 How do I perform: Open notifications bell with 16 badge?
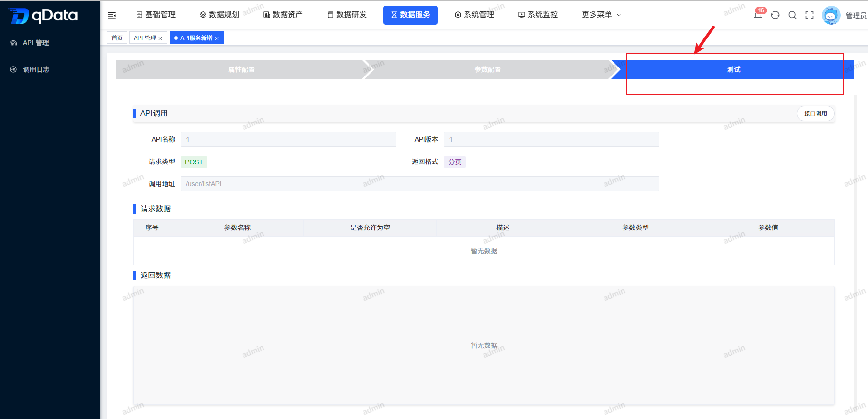point(758,15)
